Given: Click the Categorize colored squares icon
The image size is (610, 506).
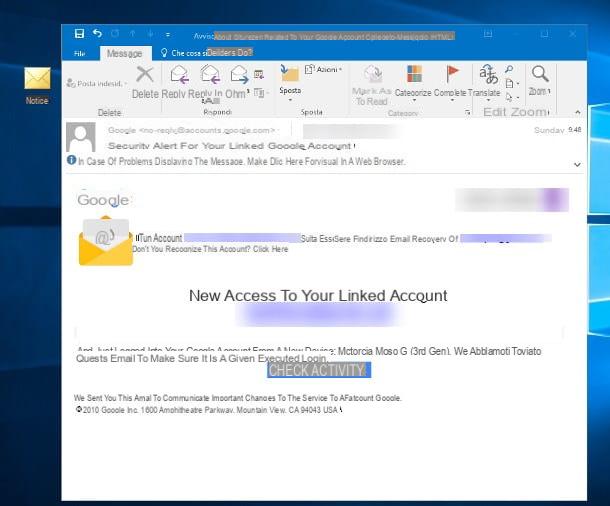Looking at the screenshot, I should [x=414, y=74].
